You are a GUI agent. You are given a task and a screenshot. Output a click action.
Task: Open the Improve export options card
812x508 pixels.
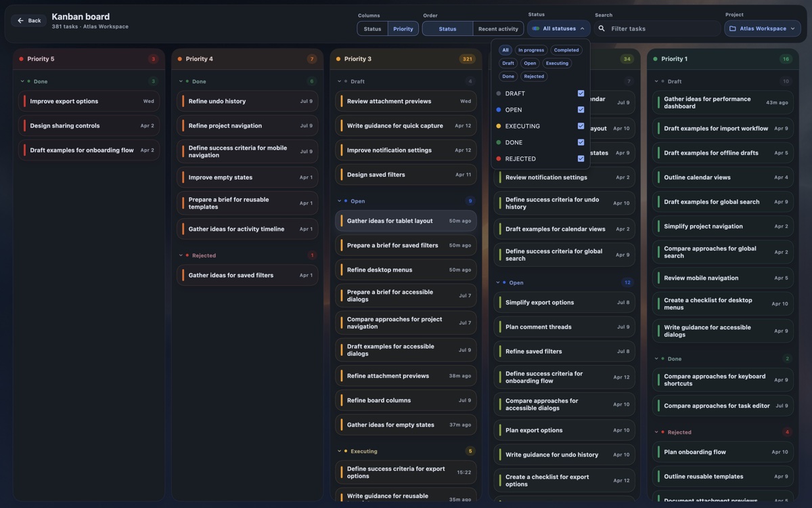(x=89, y=102)
